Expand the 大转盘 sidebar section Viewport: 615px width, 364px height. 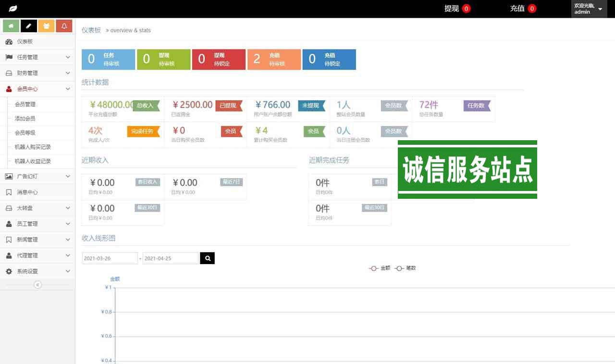tap(37, 208)
